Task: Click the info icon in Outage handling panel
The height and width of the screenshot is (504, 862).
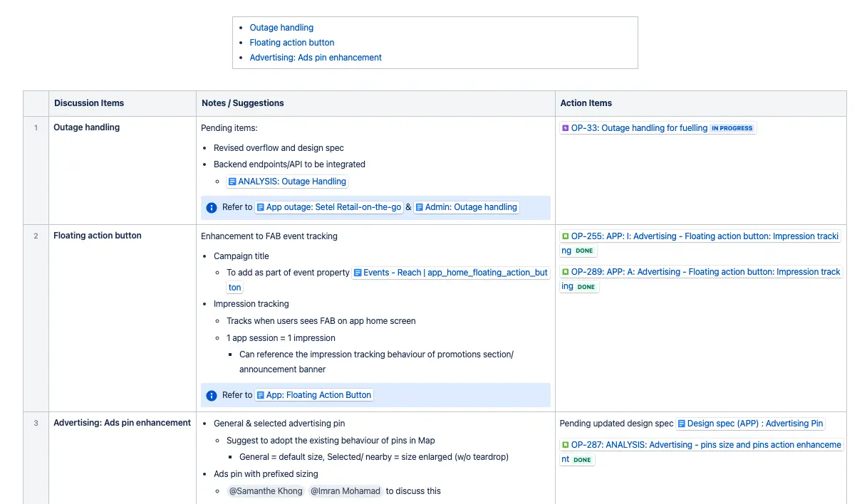Action: pyautogui.click(x=212, y=208)
